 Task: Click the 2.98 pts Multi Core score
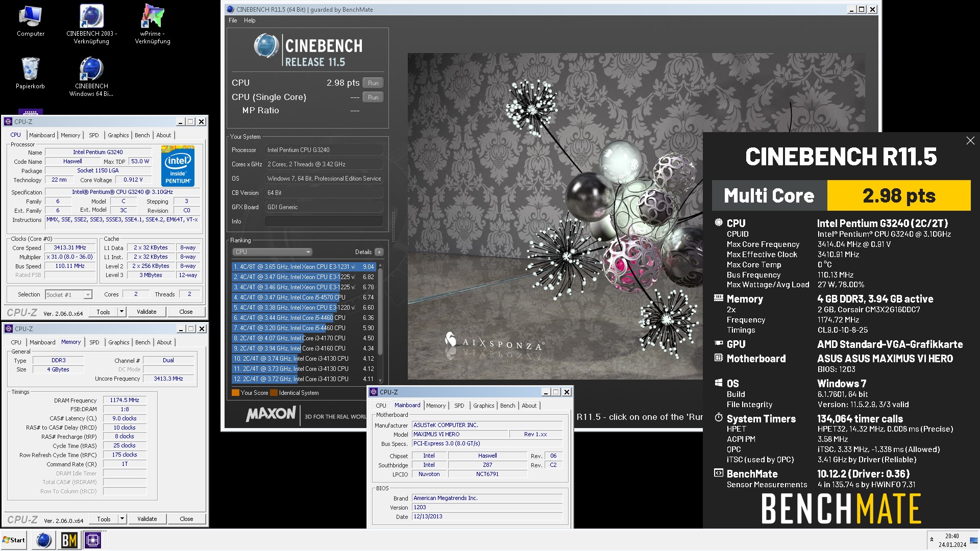(x=899, y=195)
